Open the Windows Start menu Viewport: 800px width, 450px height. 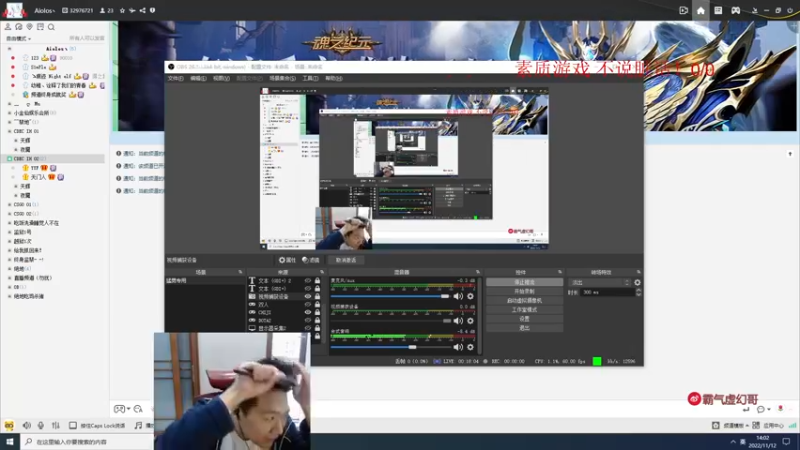[x=10, y=441]
